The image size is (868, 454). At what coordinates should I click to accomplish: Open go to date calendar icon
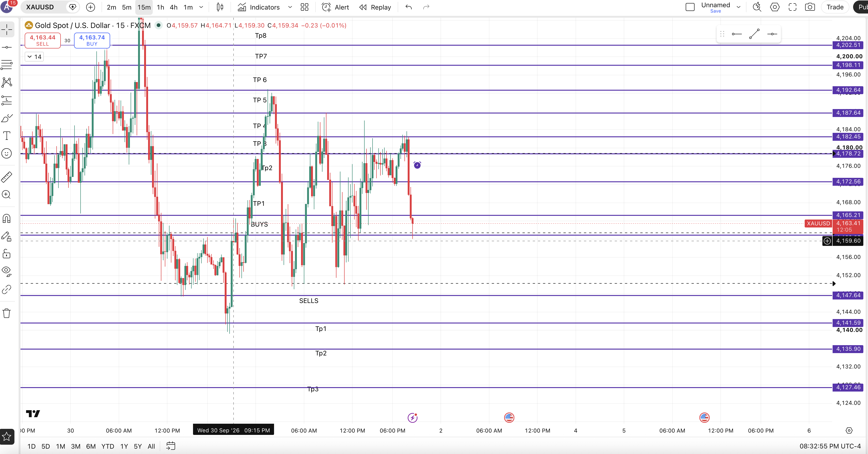point(171,446)
